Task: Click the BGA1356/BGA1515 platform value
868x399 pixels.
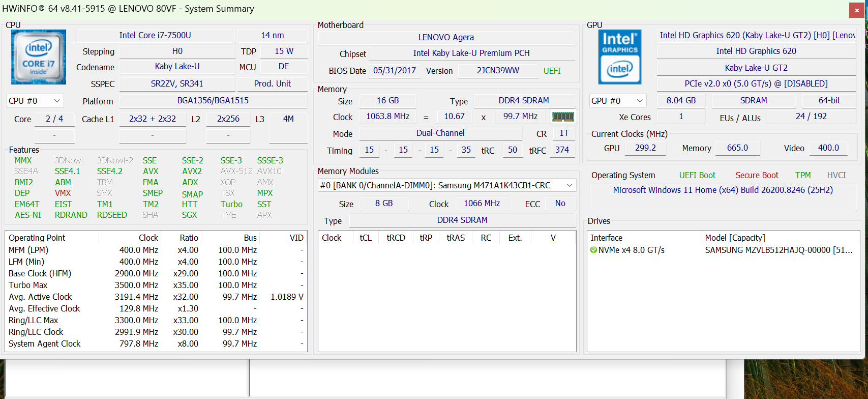Action: (x=213, y=100)
